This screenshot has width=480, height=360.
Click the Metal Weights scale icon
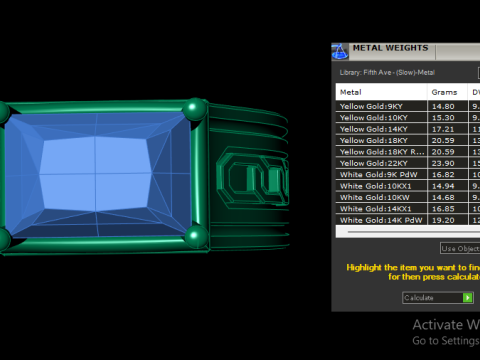coord(340,52)
